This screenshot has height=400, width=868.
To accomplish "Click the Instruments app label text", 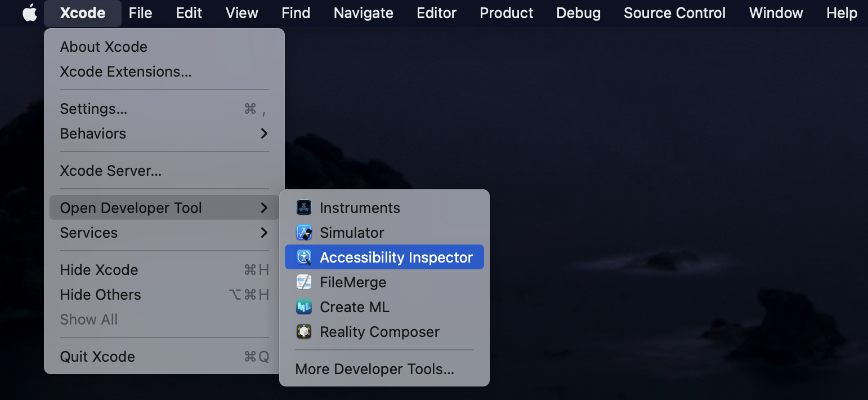I will click(360, 207).
